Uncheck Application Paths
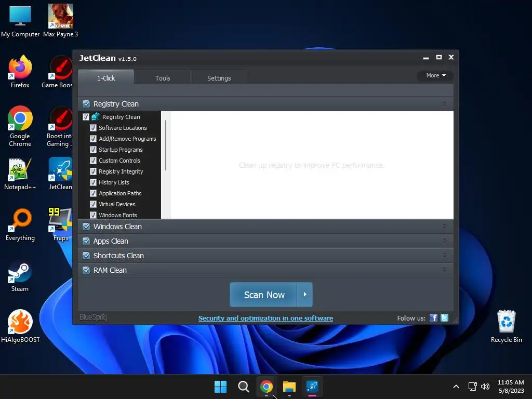 93,193
